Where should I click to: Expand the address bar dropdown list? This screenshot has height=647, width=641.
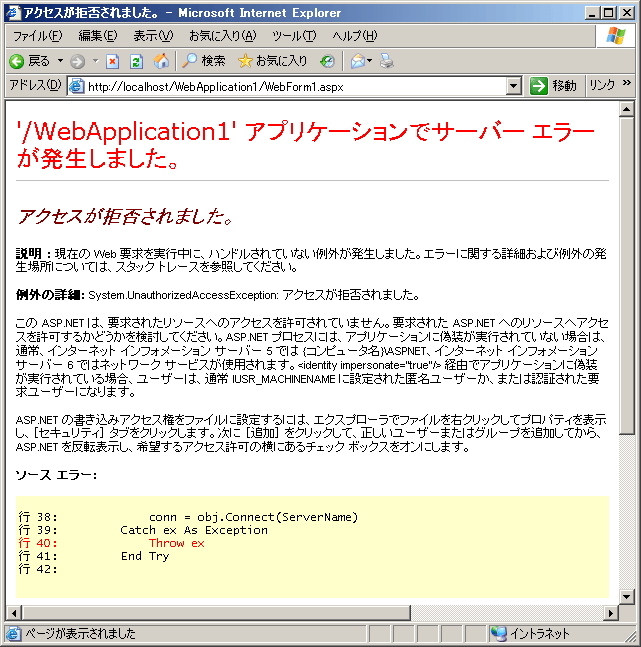(x=513, y=86)
